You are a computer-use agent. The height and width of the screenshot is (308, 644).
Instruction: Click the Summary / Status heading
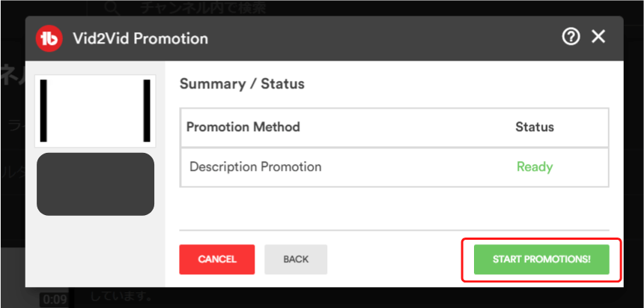(x=242, y=84)
